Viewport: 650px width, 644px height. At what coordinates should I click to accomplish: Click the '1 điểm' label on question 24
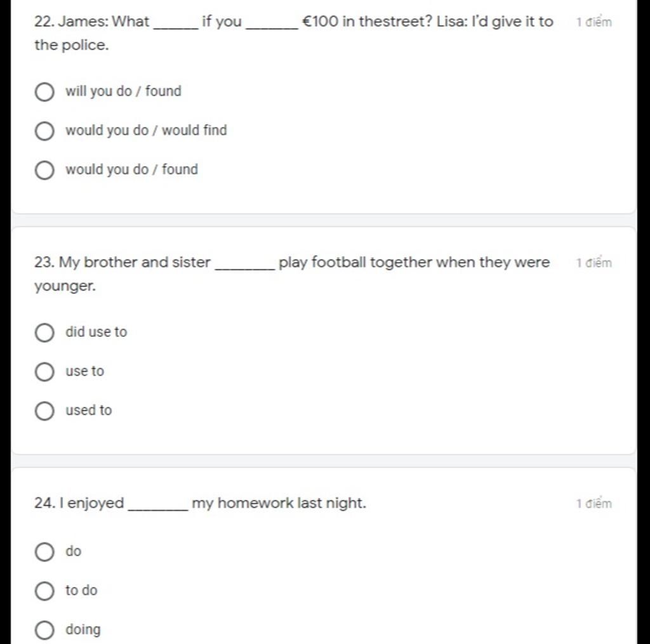(x=594, y=504)
